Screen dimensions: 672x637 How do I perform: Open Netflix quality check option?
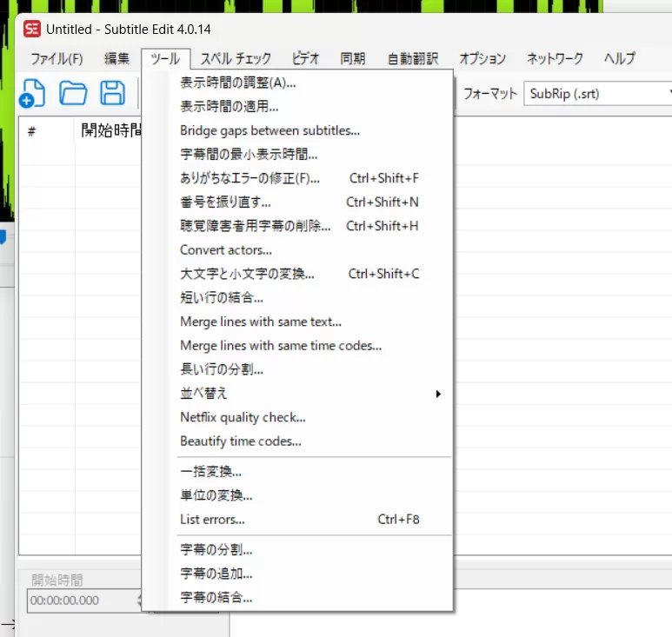coord(243,417)
